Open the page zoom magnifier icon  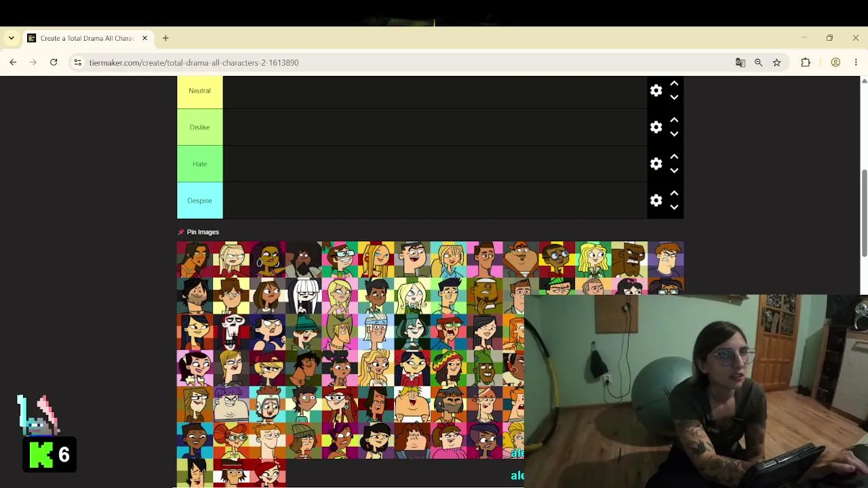click(758, 62)
